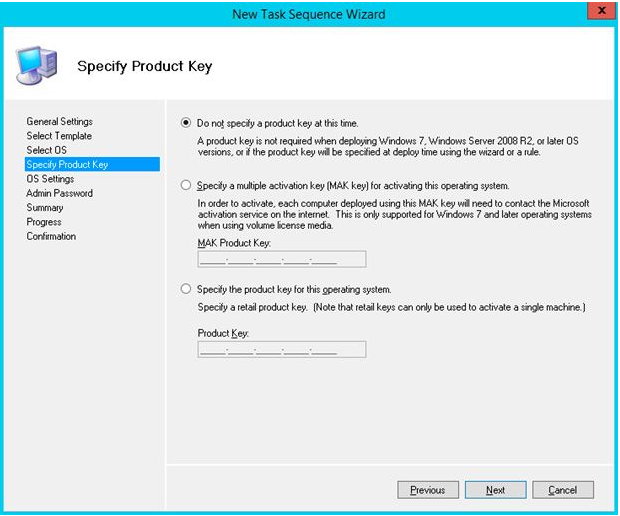
Task: Open the OS Settings wizard step
Action: pos(50,179)
